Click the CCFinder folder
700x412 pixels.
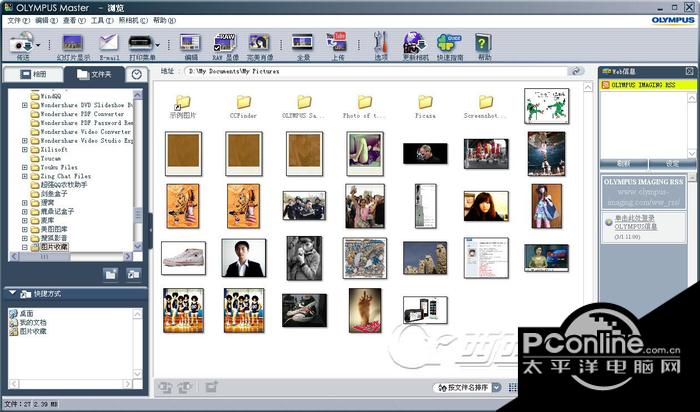243,107
